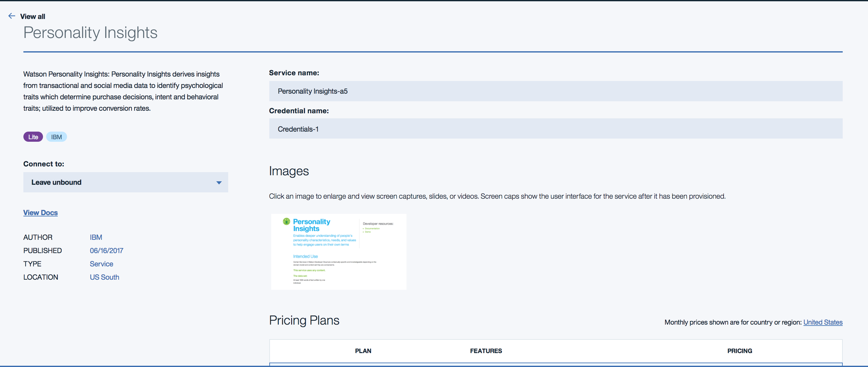Click the AUTHOR label
The width and height of the screenshot is (868, 367).
coord(38,238)
